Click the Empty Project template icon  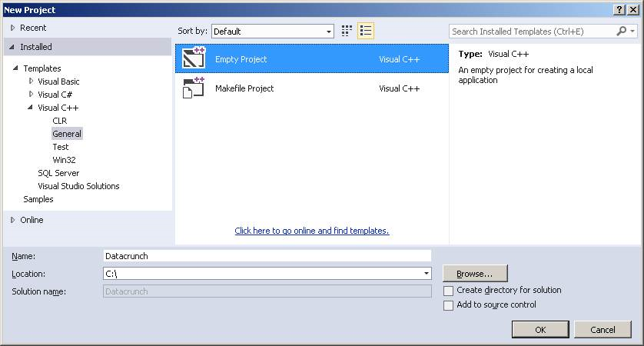[x=194, y=58]
